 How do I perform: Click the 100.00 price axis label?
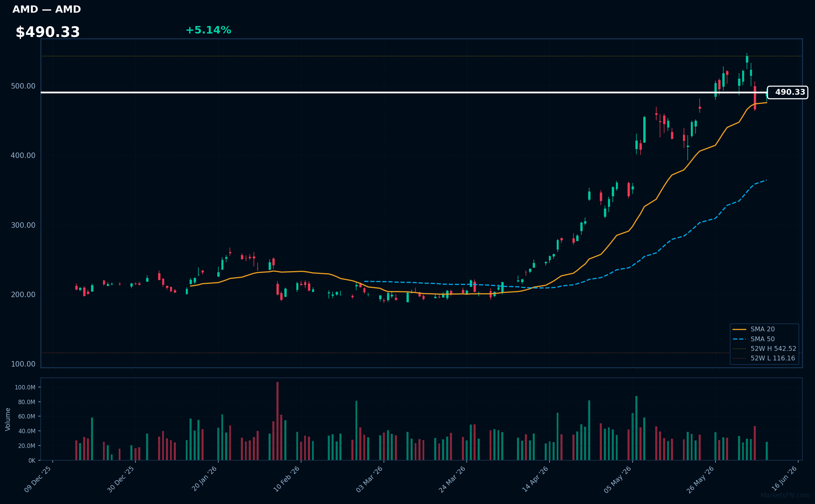click(x=23, y=364)
